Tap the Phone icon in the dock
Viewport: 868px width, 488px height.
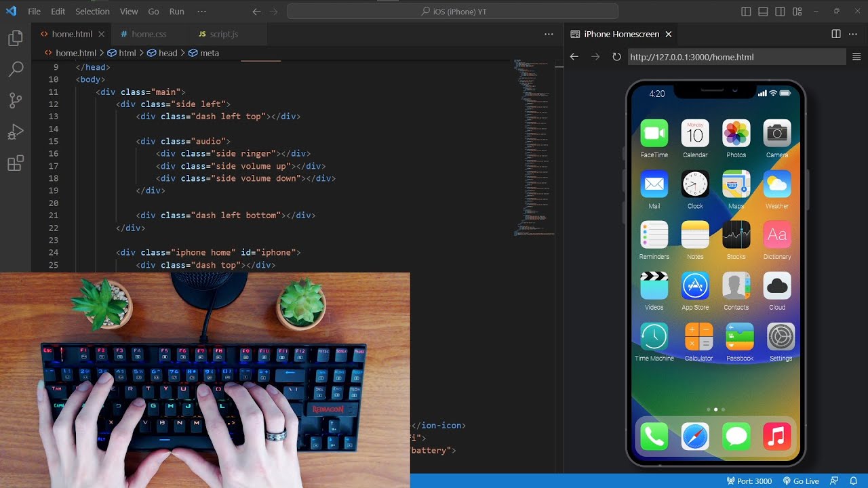pyautogui.click(x=654, y=436)
